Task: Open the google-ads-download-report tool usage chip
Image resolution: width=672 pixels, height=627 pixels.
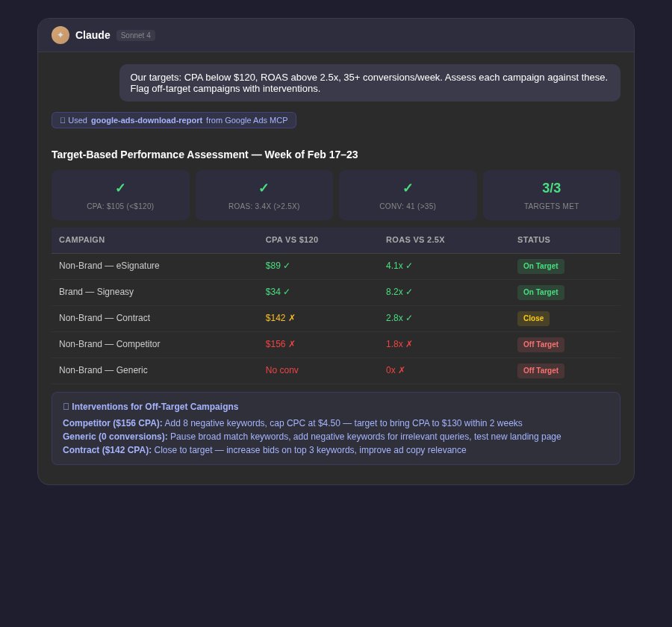Action: tap(173, 120)
